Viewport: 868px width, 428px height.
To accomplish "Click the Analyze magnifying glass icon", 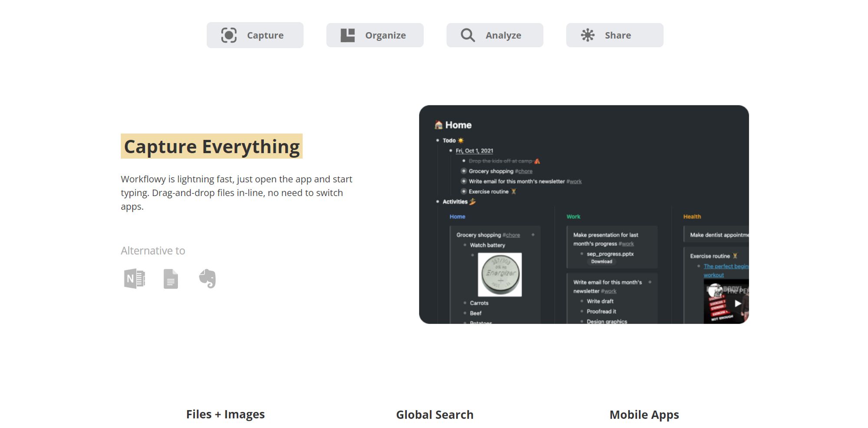I will [467, 35].
